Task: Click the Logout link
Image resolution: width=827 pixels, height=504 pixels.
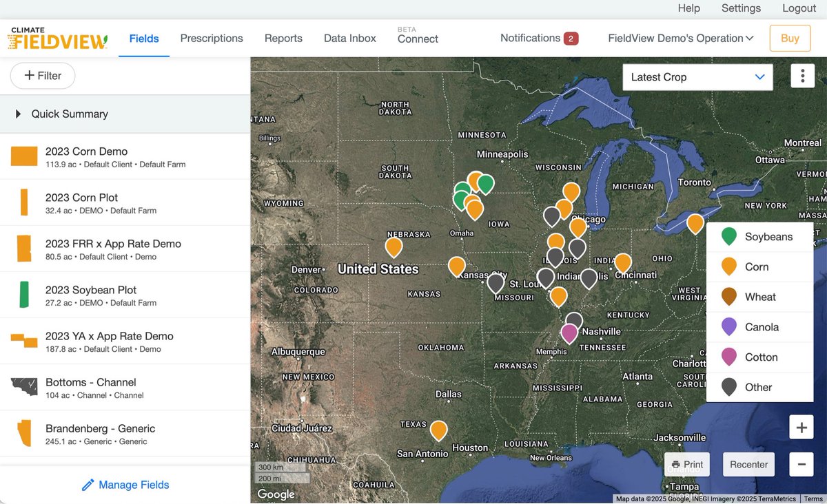Action: [799, 8]
